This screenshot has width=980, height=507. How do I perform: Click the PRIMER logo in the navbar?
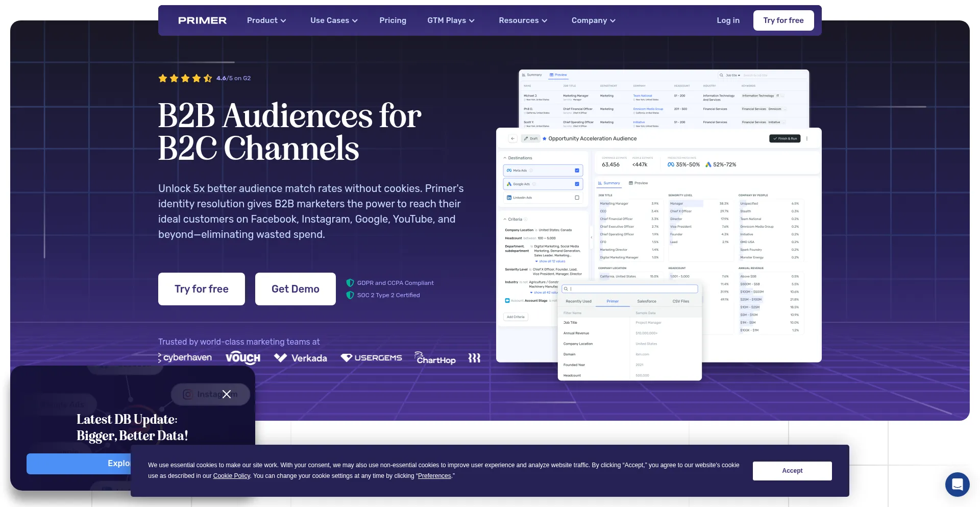pyautogui.click(x=202, y=20)
